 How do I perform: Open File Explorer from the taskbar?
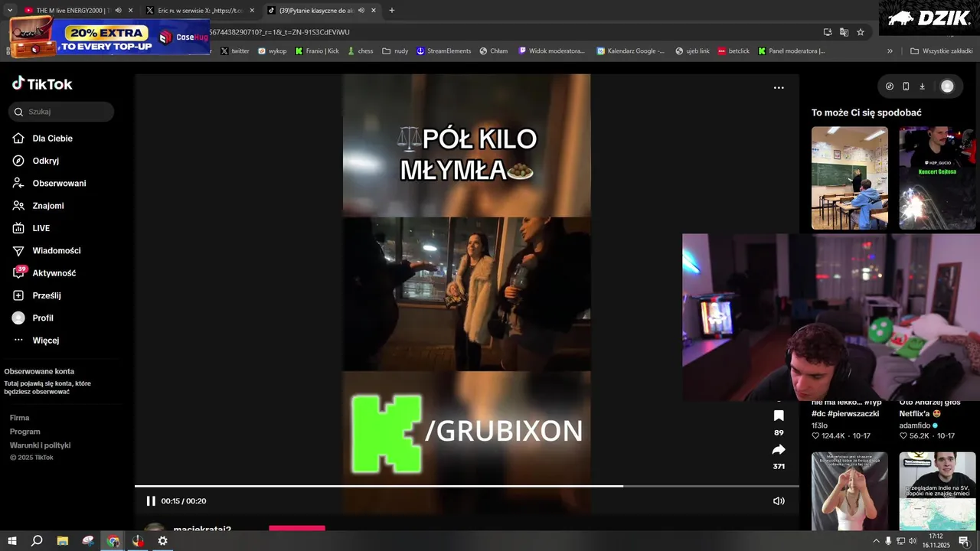pyautogui.click(x=63, y=541)
